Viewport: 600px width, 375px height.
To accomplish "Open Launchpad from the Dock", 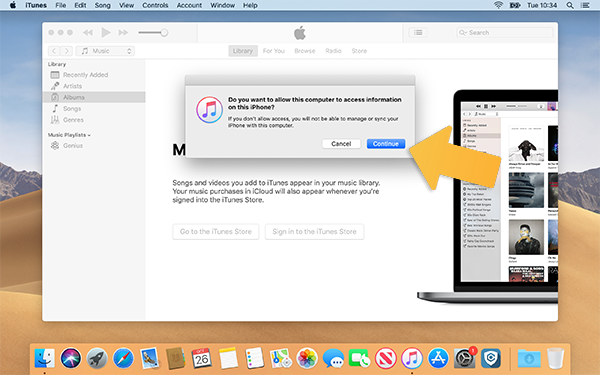I will coord(97,359).
